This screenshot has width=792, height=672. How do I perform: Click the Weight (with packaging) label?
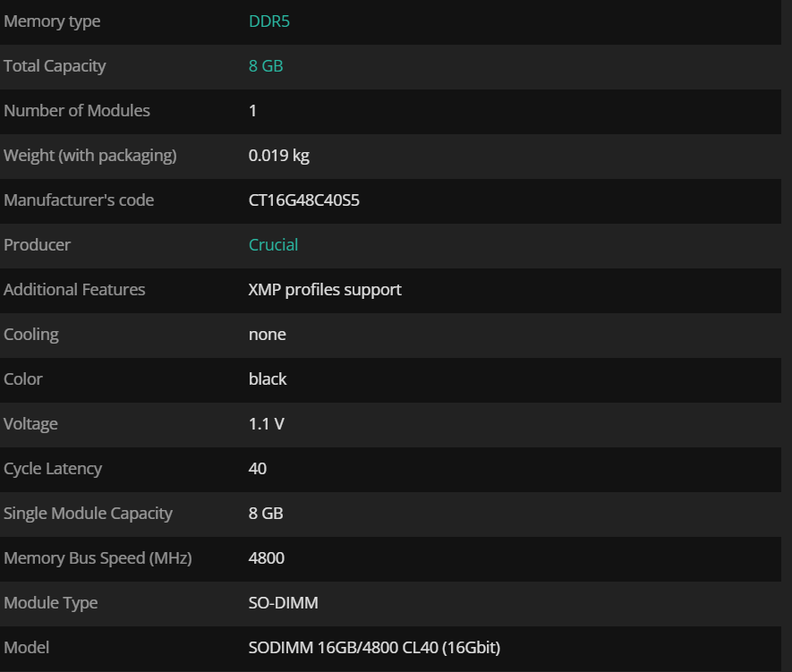pyautogui.click(x=90, y=156)
